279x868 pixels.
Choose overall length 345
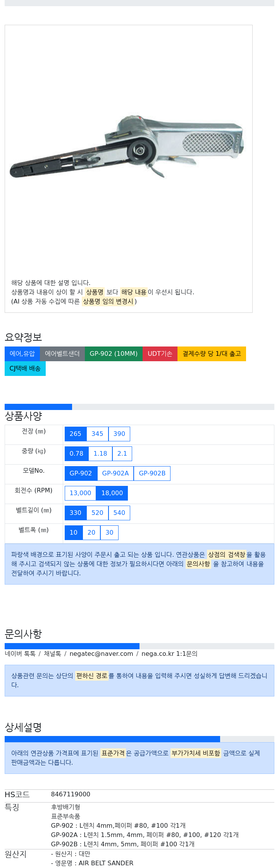pos(97,434)
